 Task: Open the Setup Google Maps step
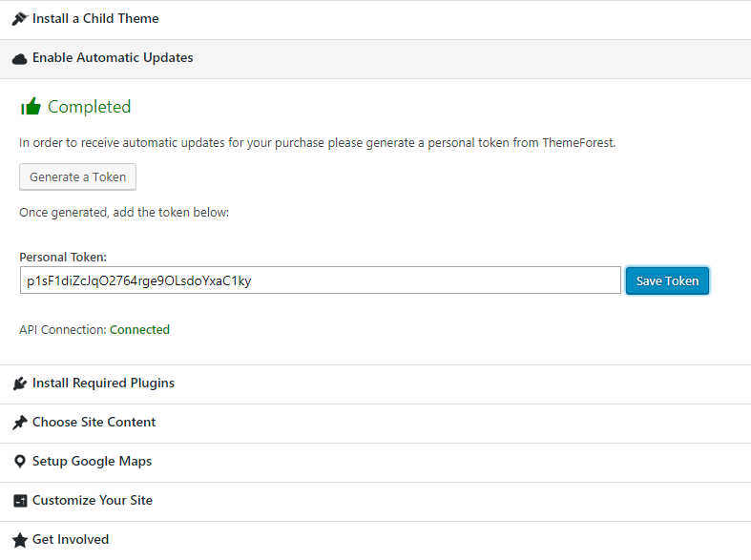(92, 462)
